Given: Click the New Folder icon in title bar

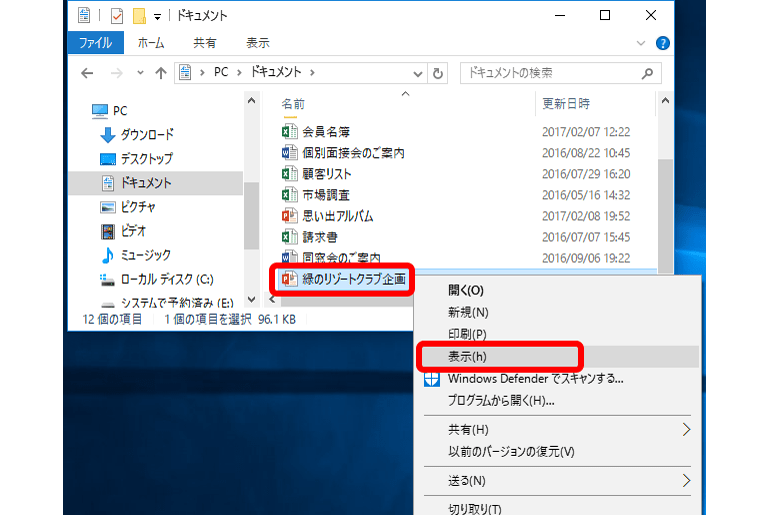Looking at the screenshot, I should coord(139,16).
